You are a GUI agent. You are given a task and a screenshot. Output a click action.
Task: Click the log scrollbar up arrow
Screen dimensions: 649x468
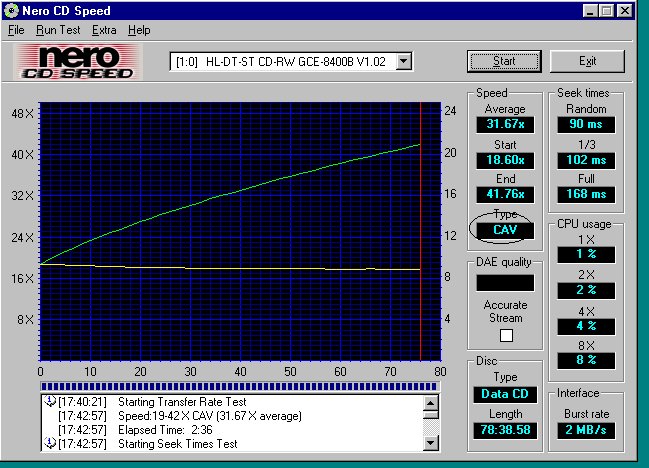tap(430, 403)
